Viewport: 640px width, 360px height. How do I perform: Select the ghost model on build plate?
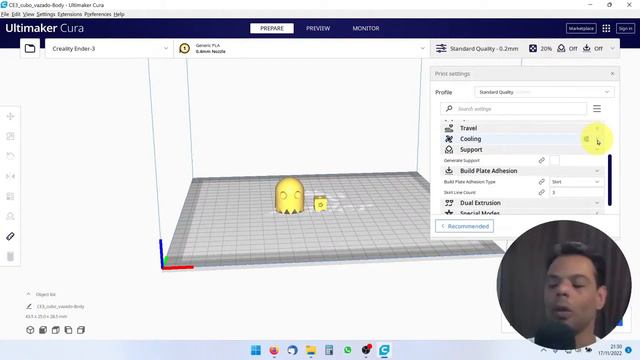289,196
